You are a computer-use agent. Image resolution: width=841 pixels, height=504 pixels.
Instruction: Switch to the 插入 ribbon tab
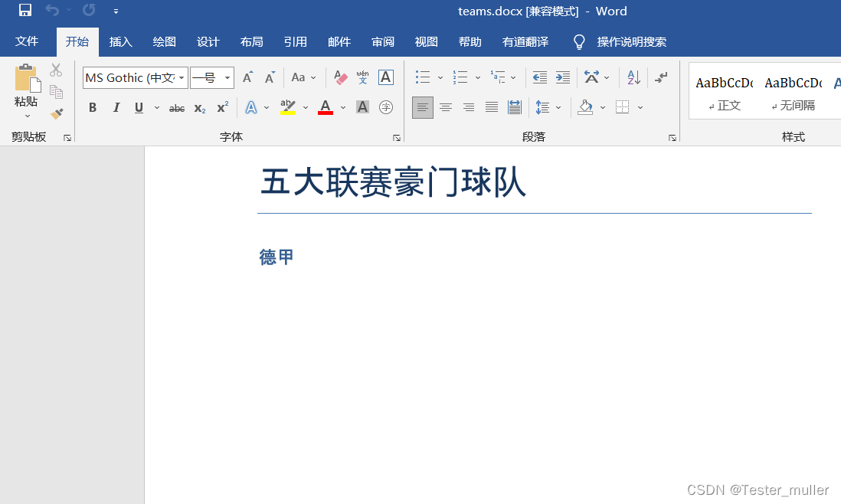point(120,42)
